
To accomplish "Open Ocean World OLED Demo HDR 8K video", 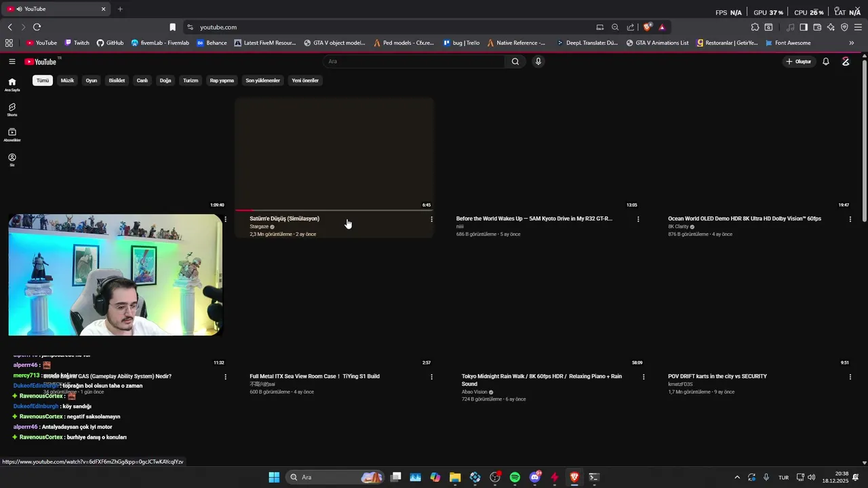I will 745,219.
